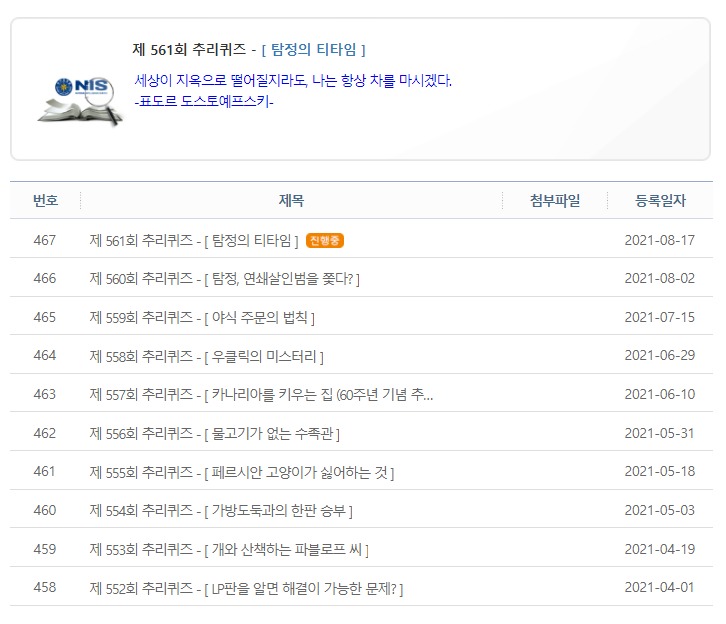Click date 2021-08-17 in first row
Screen dimensions: 726x624
659,240
